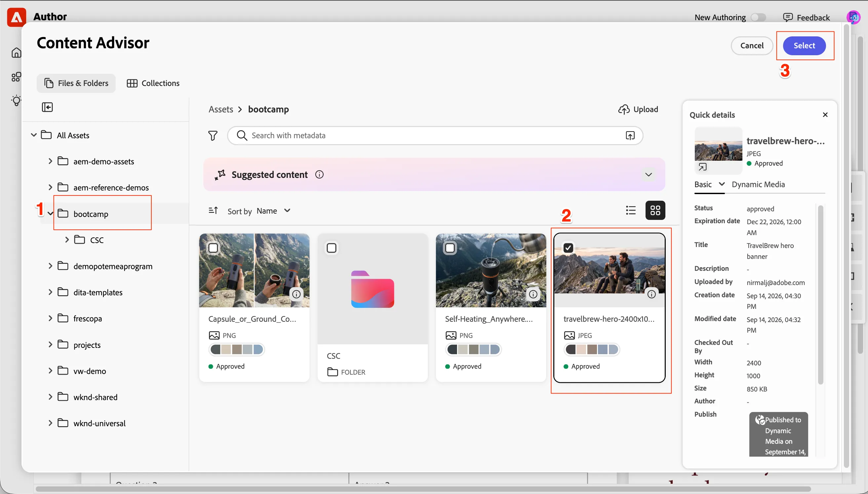Toggle the sort order direction icon
Viewport: 868px width, 494px height.
click(x=213, y=211)
